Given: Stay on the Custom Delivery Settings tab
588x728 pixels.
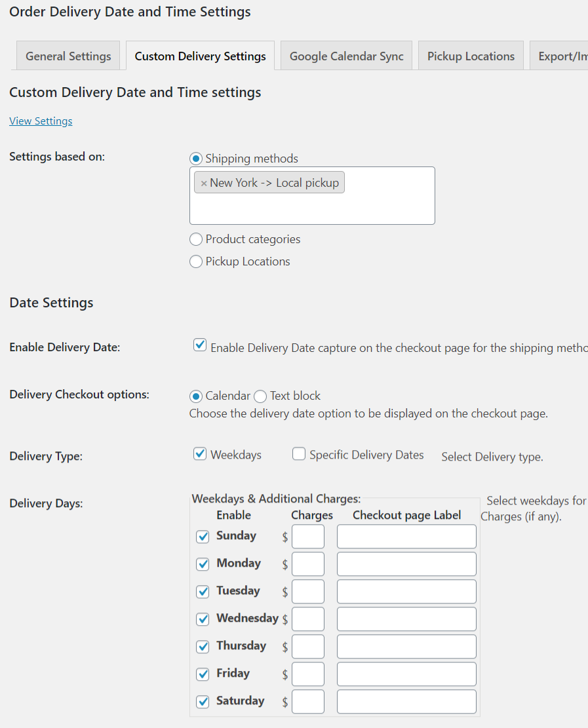Looking at the screenshot, I should [200, 56].
